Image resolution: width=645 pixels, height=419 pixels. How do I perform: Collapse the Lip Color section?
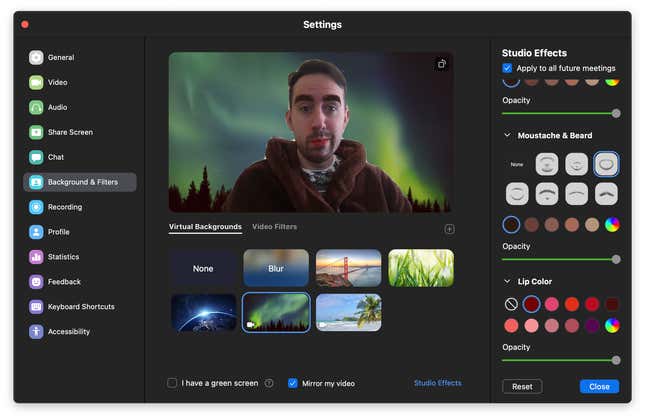pyautogui.click(x=507, y=281)
